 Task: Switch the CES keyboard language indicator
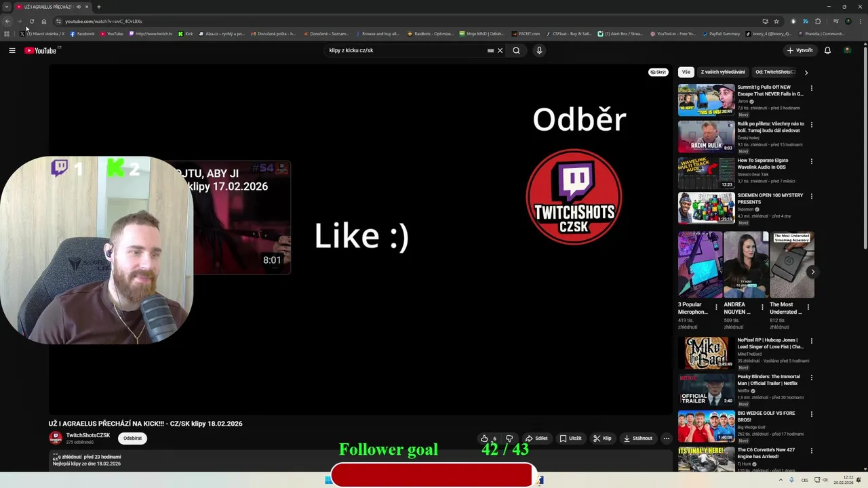coord(804,480)
